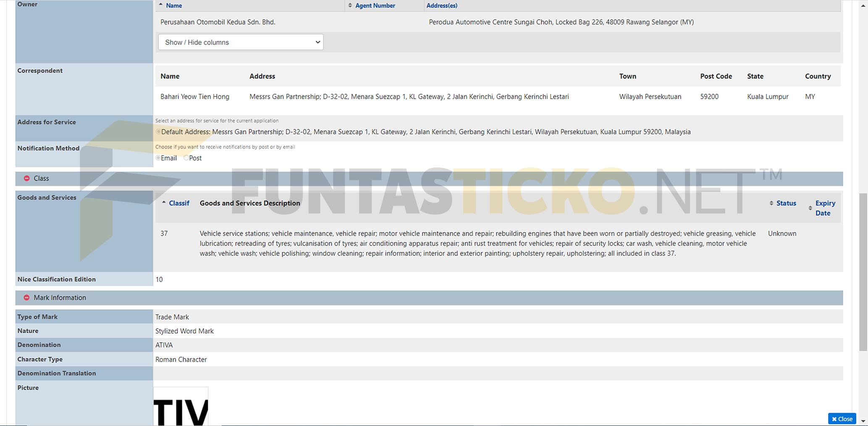Click the Unknown status cell

(x=782, y=233)
